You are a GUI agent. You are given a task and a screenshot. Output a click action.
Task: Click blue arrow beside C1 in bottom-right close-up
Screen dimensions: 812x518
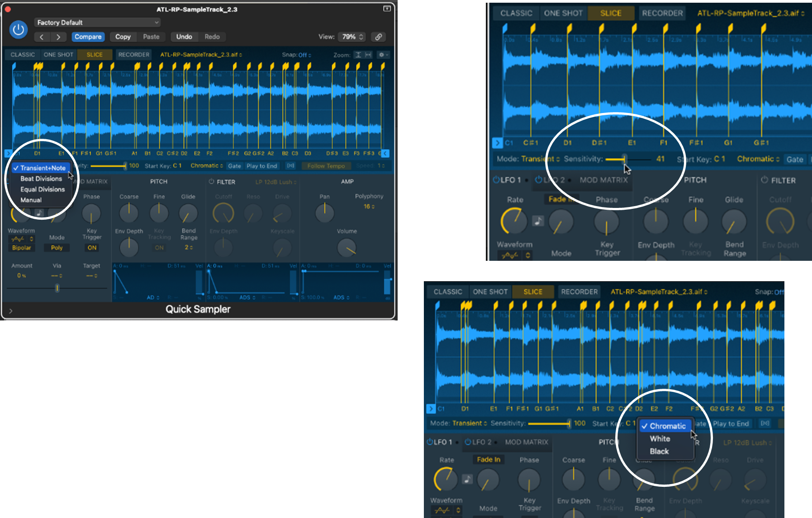[431, 409]
